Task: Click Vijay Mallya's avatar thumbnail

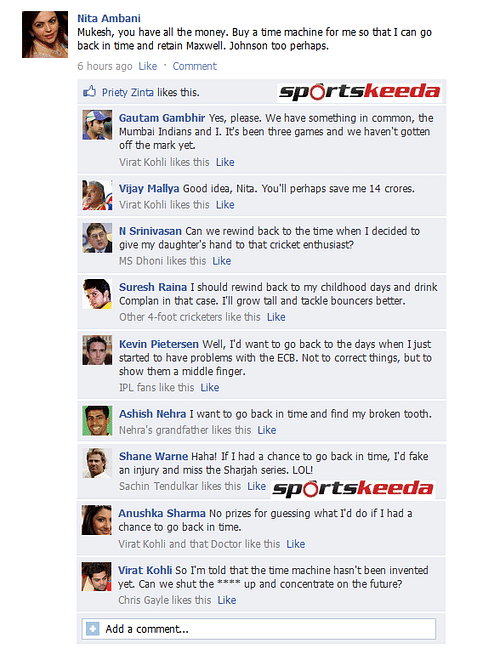Action: (x=97, y=195)
